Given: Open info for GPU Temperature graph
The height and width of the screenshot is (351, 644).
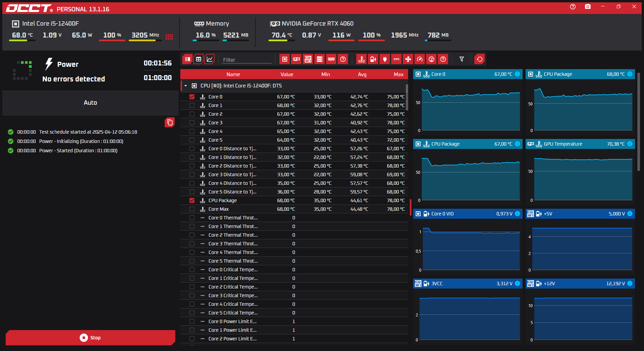Looking at the screenshot, I should pos(630,144).
